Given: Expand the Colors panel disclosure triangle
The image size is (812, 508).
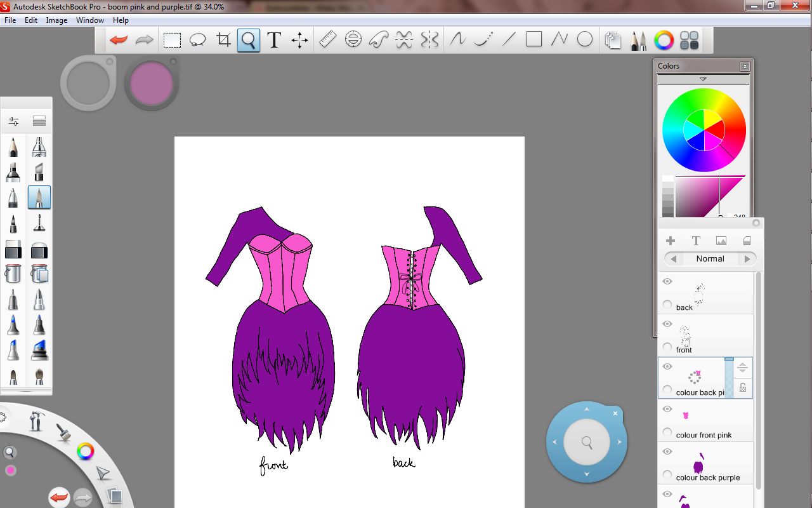Looking at the screenshot, I should [x=703, y=79].
